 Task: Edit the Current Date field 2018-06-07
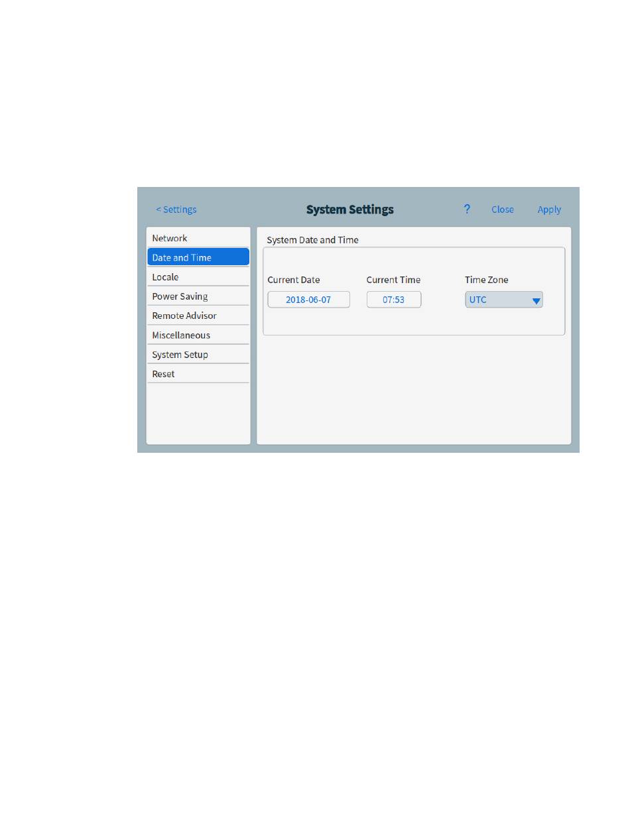point(308,300)
